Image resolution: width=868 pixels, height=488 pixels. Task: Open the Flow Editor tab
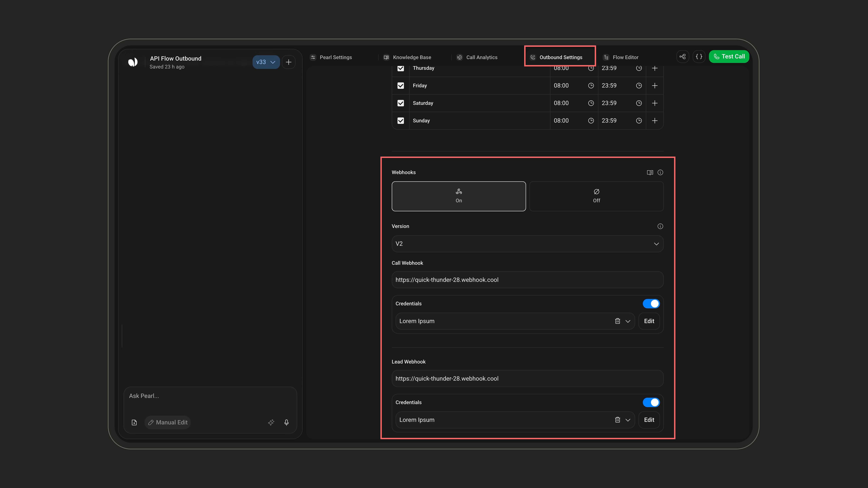[621, 57]
